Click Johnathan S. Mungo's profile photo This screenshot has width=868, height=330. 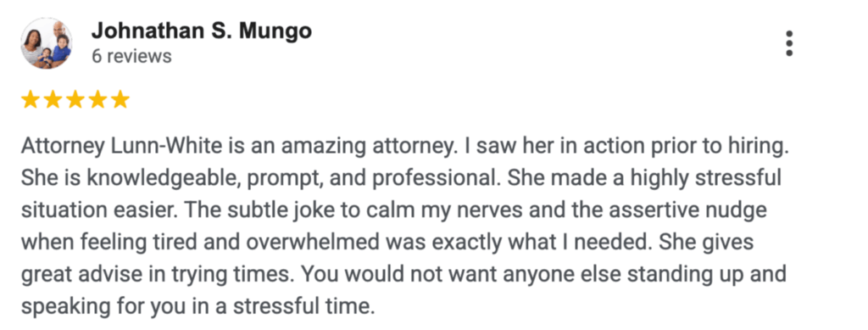point(47,43)
